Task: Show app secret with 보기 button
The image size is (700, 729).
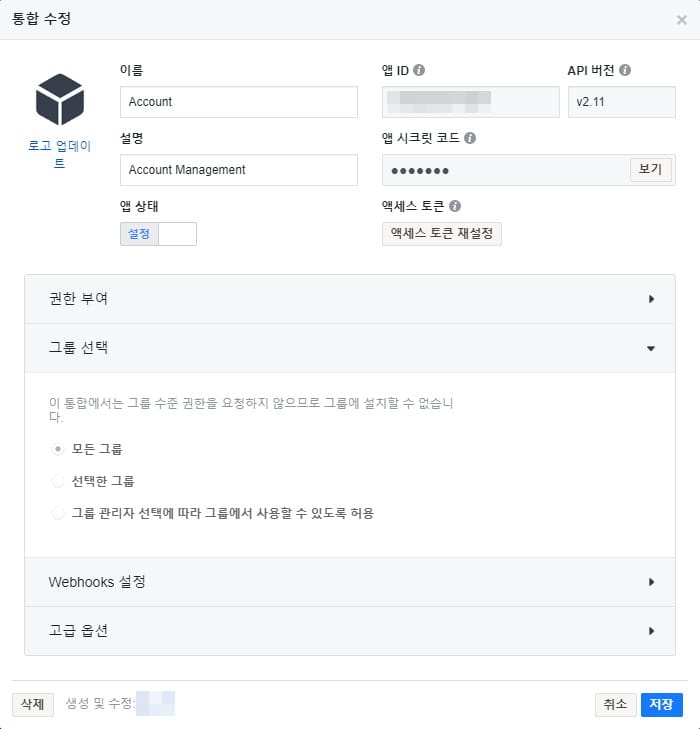Action: (650, 169)
